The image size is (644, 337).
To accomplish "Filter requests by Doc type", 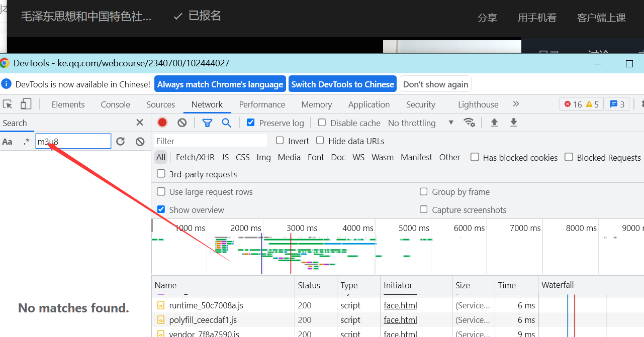I will (338, 157).
